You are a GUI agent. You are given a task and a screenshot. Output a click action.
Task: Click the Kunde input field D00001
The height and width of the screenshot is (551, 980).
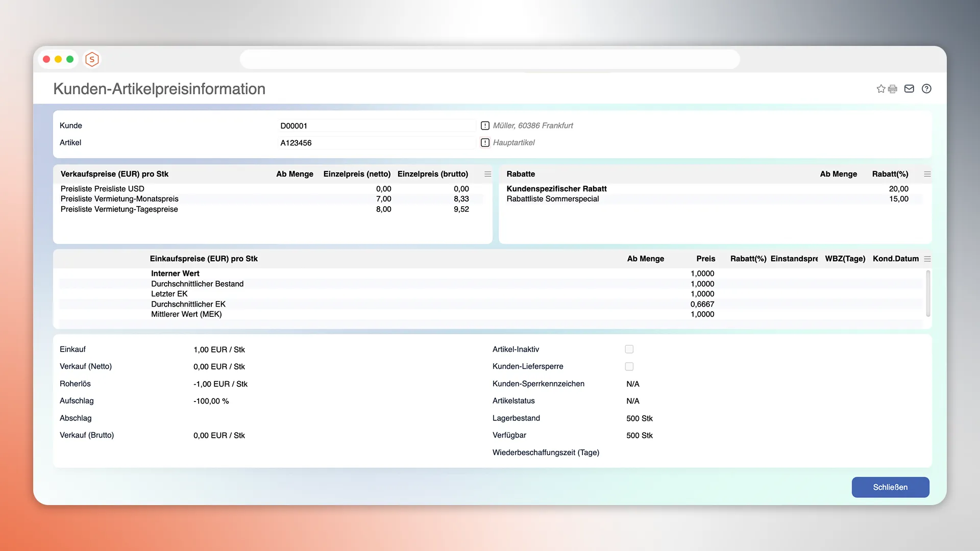point(377,126)
